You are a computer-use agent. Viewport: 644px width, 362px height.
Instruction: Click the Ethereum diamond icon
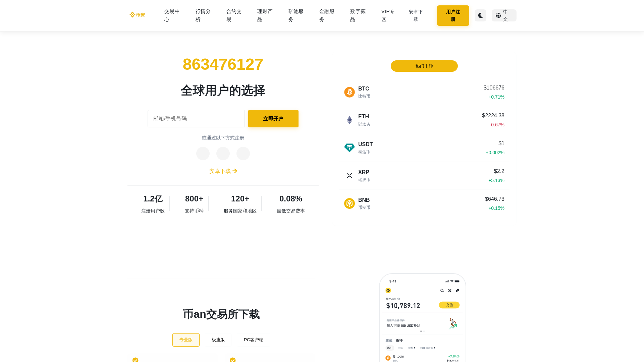[350, 120]
